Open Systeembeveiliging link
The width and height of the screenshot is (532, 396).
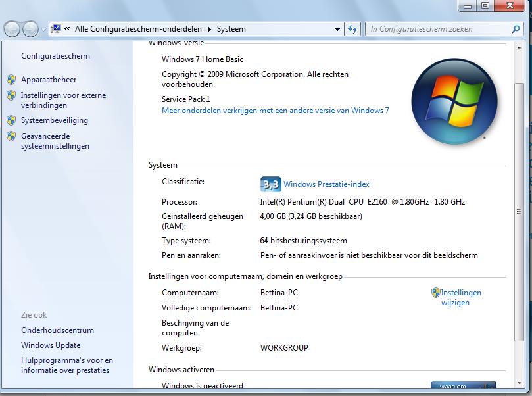(x=55, y=120)
